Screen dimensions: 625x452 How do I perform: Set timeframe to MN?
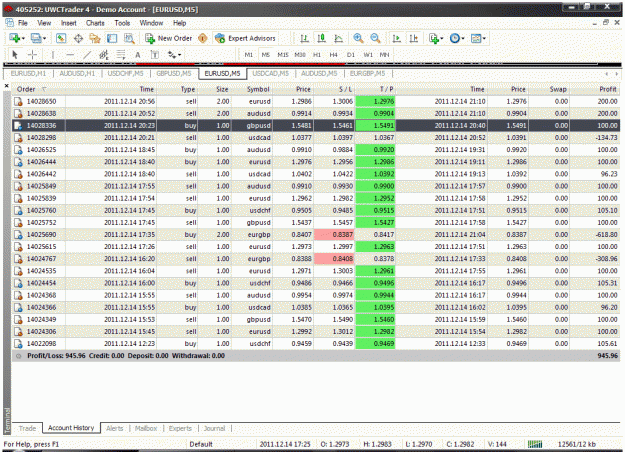(384, 55)
